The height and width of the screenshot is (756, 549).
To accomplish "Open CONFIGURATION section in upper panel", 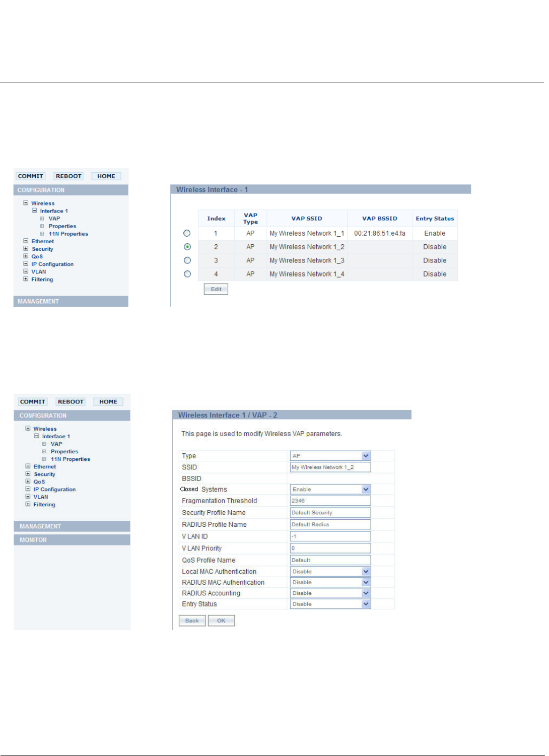I will tap(71, 190).
